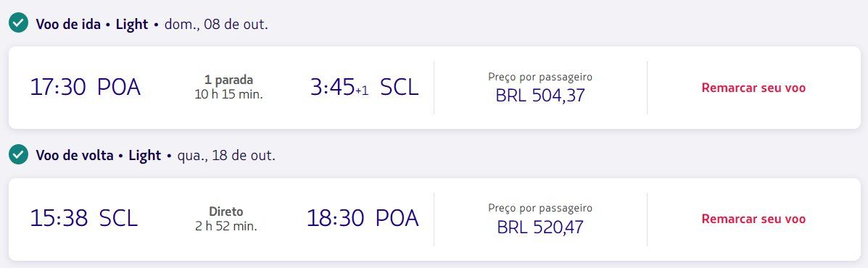Click the 2 h 52 min. duration text
The image size is (868, 268).
click(x=226, y=226)
